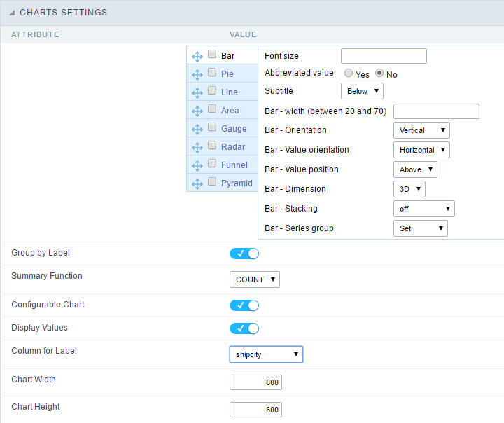Collapse the Charts Settings section header
The image size is (504, 423).
(63, 13)
